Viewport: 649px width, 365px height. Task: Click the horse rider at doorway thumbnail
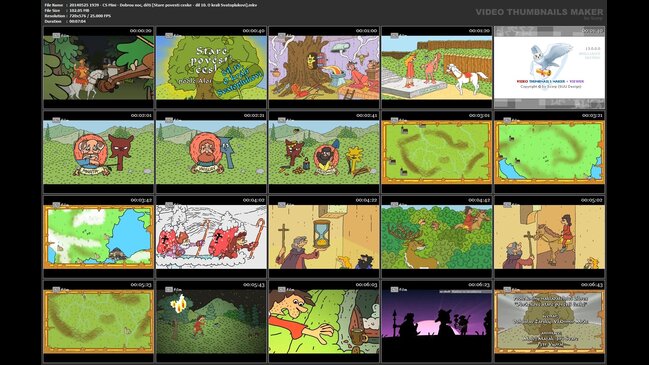click(550, 237)
